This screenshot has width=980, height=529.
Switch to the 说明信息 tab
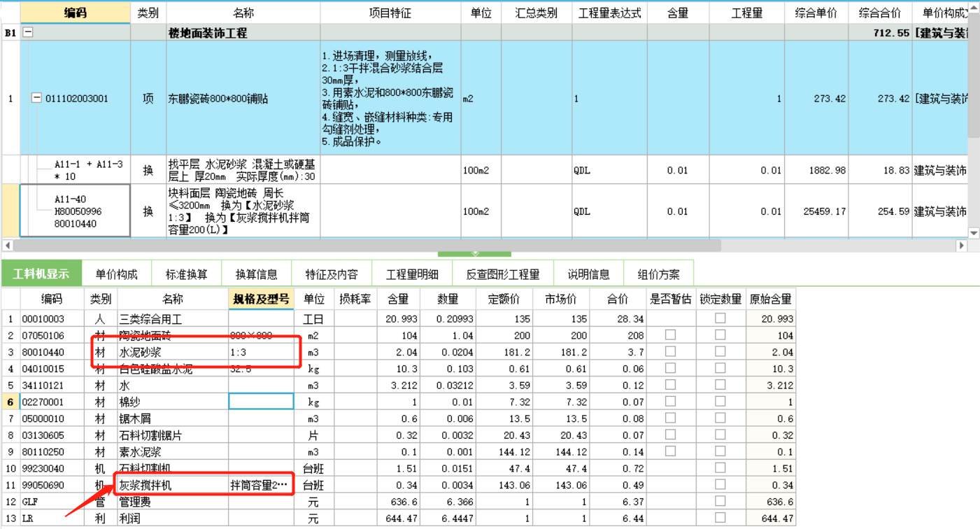[588, 274]
